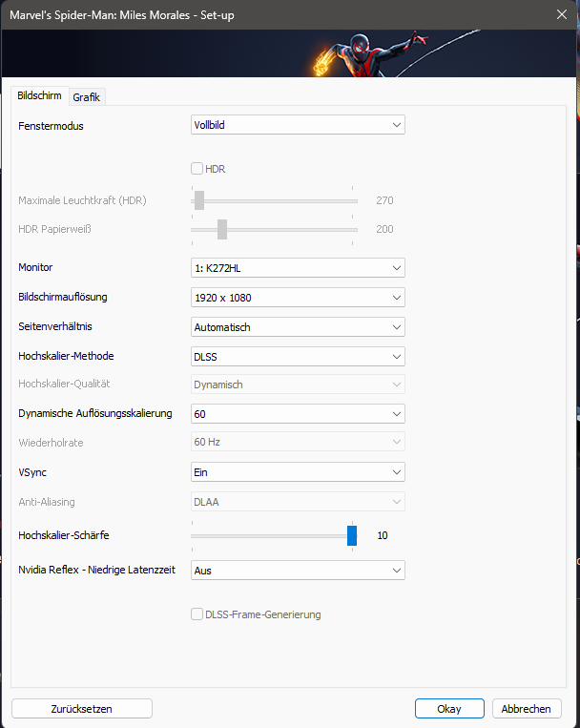Enable the HDR checkbox
Screen dimensions: 580x728
tap(197, 169)
